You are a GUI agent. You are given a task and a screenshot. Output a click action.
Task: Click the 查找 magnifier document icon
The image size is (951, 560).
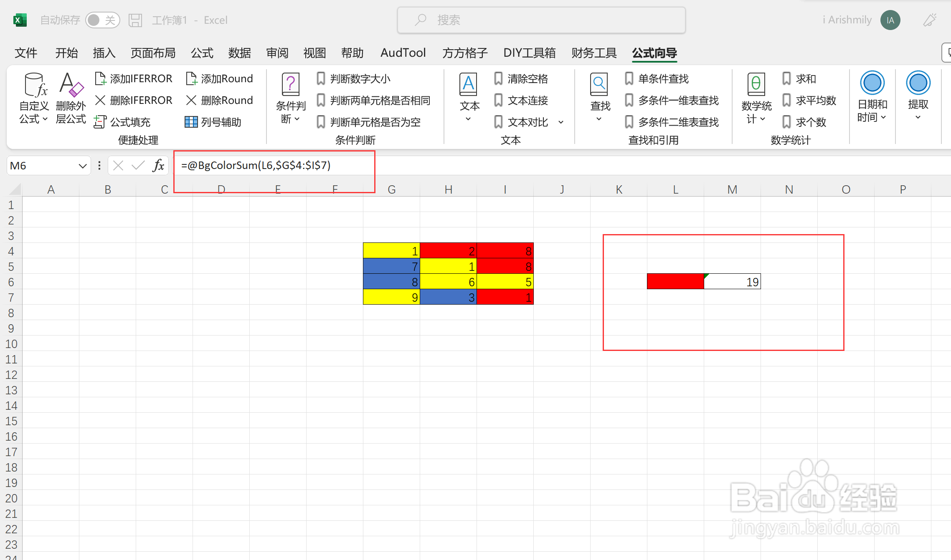pos(599,85)
